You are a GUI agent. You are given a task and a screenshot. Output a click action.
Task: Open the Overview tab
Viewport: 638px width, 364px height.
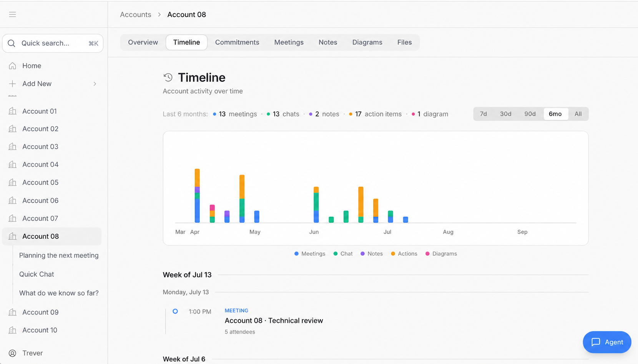pyautogui.click(x=143, y=42)
